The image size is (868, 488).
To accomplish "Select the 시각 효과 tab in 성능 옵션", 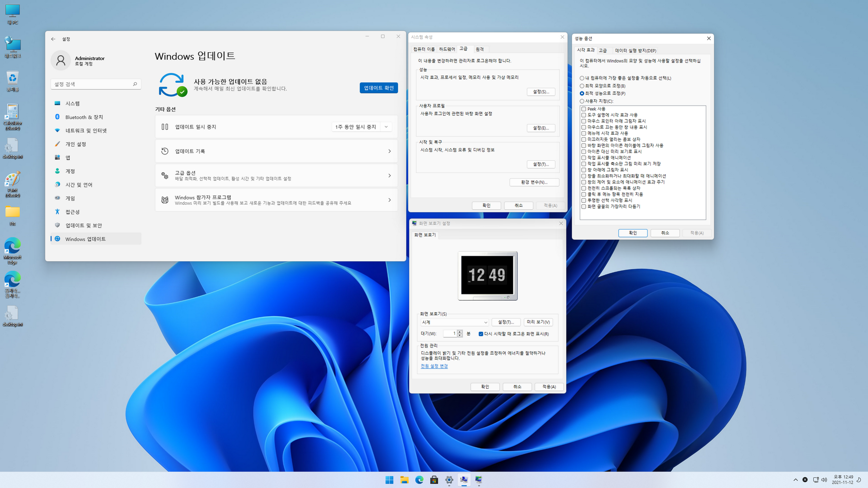I will point(586,50).
